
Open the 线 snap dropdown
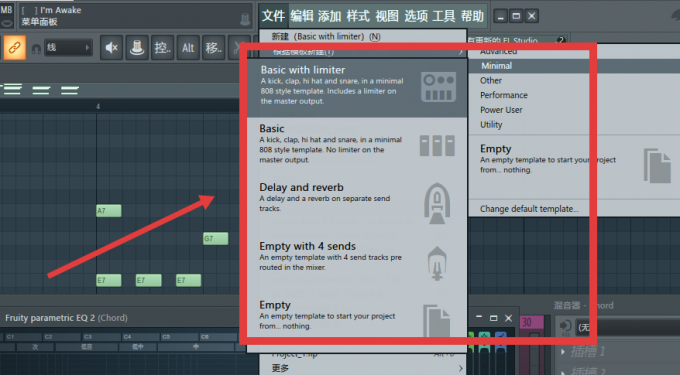tap(68, 47)
